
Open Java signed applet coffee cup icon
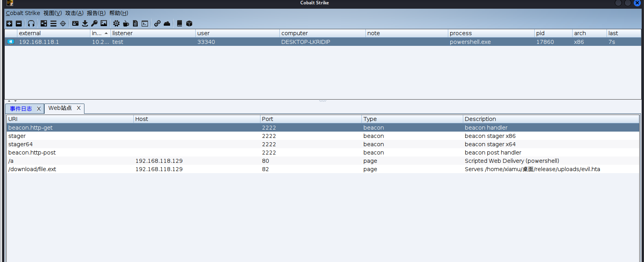pyautogui.click(x=126, y=24)
